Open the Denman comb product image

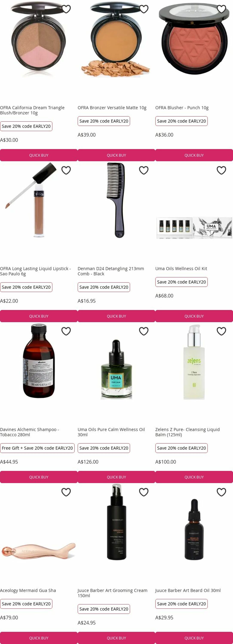(116, 200)
